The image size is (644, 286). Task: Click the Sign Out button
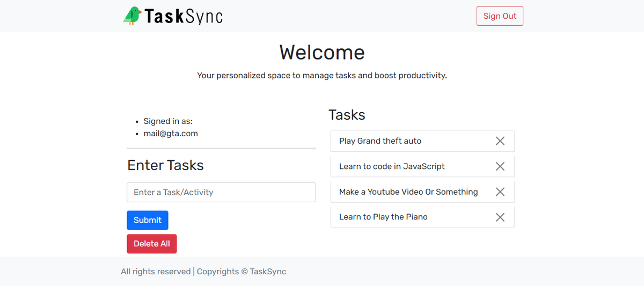[x=500, y=16]
